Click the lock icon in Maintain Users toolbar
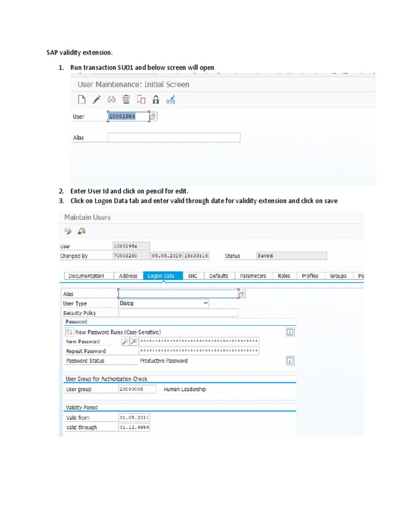Screen dimensions: 399x532 (82, 231)
